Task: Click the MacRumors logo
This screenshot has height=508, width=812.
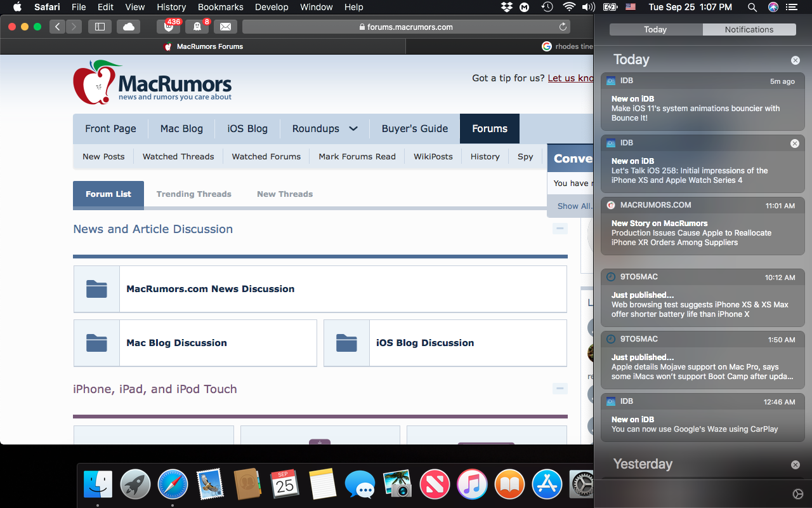Action: point(152,83)
